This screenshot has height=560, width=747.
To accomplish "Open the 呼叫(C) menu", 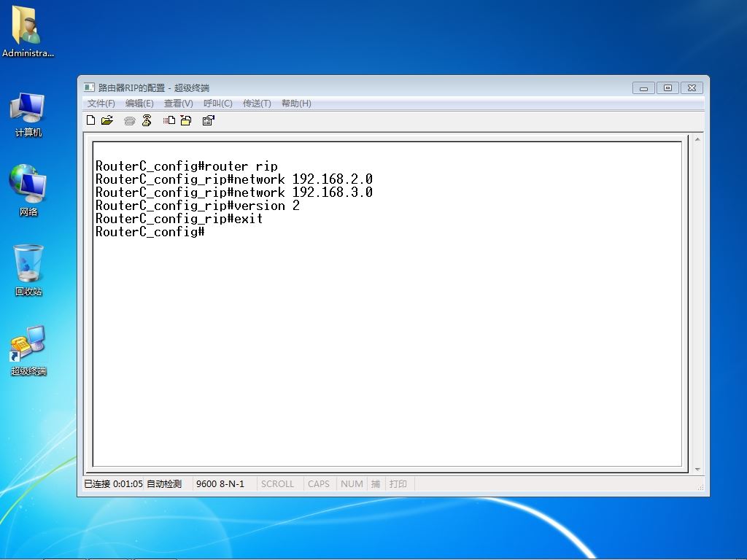I will click(217, 104).
